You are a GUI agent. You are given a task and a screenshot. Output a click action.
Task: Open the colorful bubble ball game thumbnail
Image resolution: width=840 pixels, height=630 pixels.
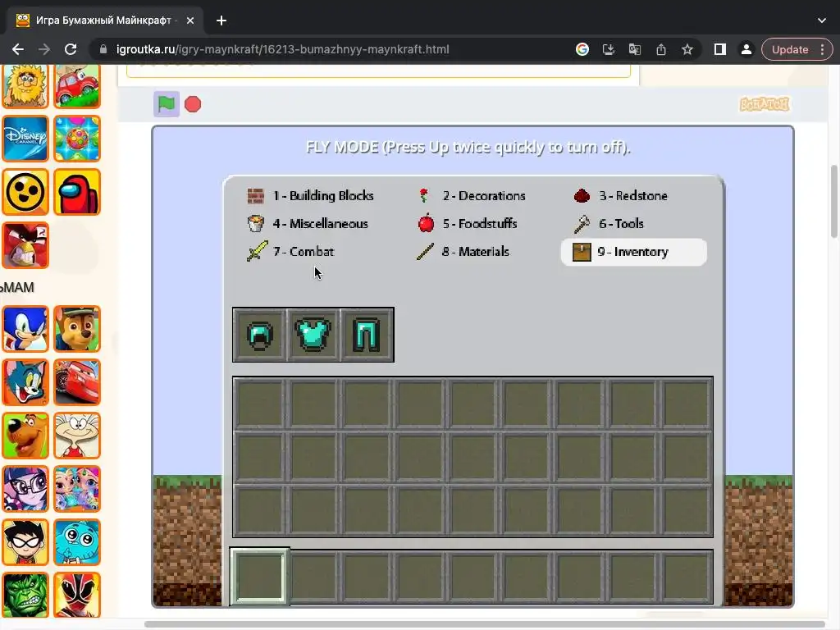pos(77,138)
